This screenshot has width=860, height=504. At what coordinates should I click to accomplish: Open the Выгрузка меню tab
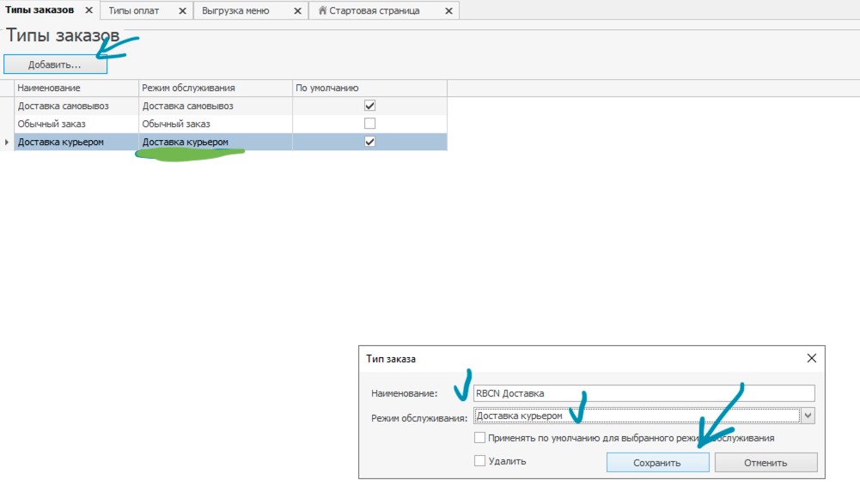pyautogui.click(x=235, y=11)
